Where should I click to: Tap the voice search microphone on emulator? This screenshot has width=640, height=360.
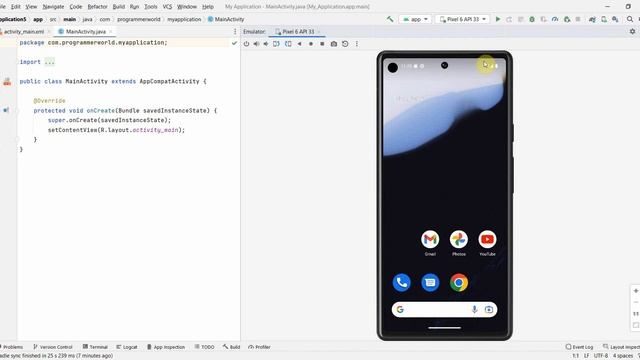tap(474, 309)
